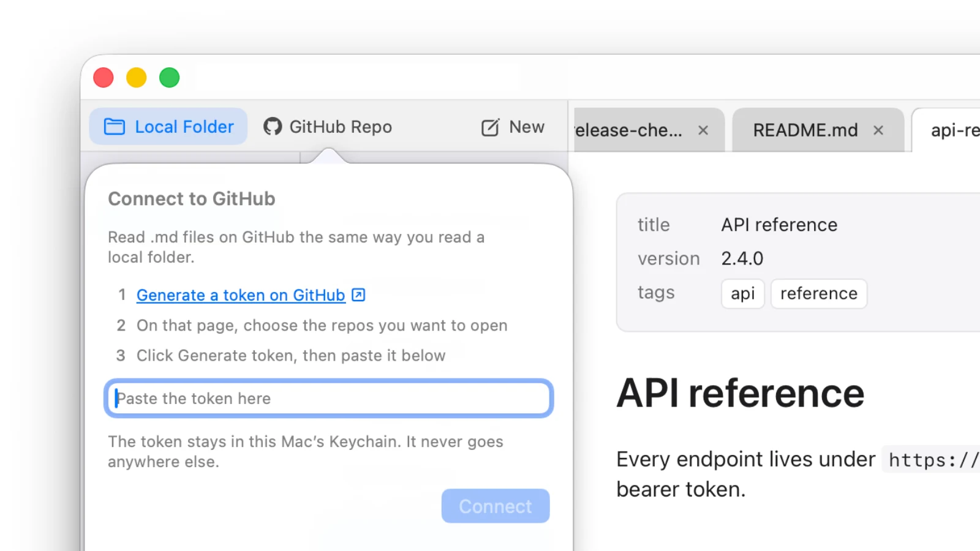980x551 pixels.
Task: Close the release-che... tab
Action: click(x=703, y=130)
